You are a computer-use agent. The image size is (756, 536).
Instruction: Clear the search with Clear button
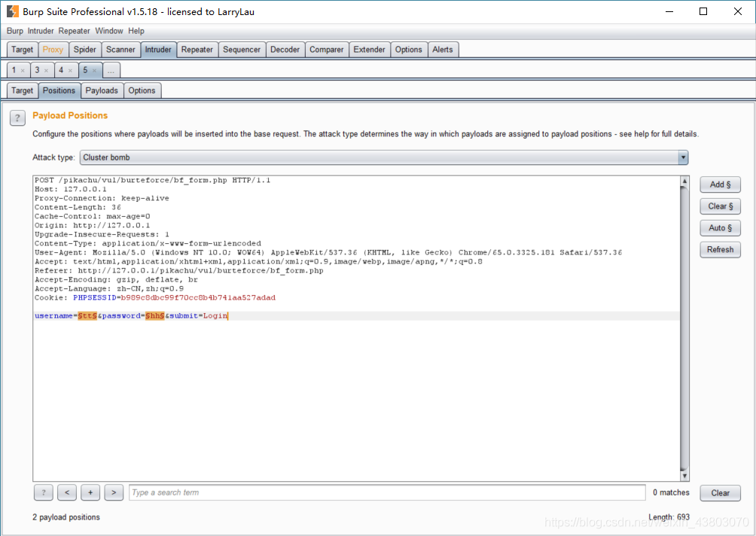pos(720,493)
